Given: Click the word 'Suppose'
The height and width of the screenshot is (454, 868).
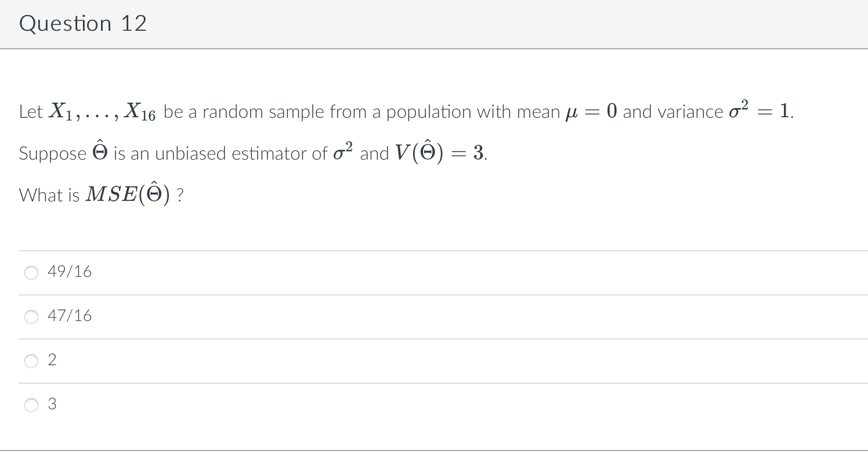Looking at the screenshot, I should (x=53, y=154).
